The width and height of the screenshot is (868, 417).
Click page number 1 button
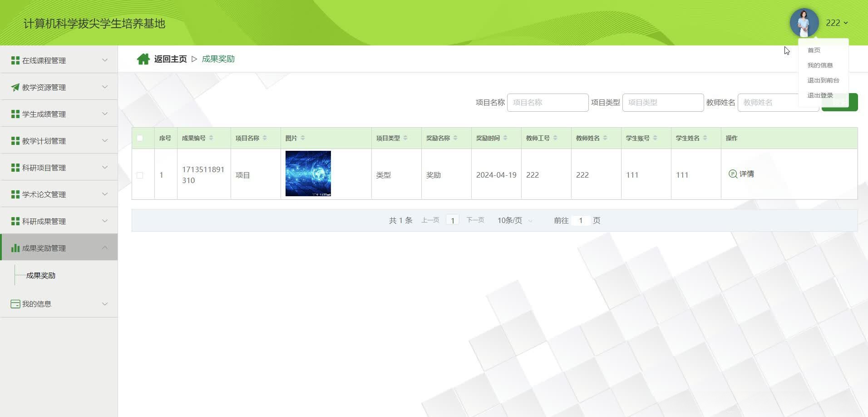(453, 220)
